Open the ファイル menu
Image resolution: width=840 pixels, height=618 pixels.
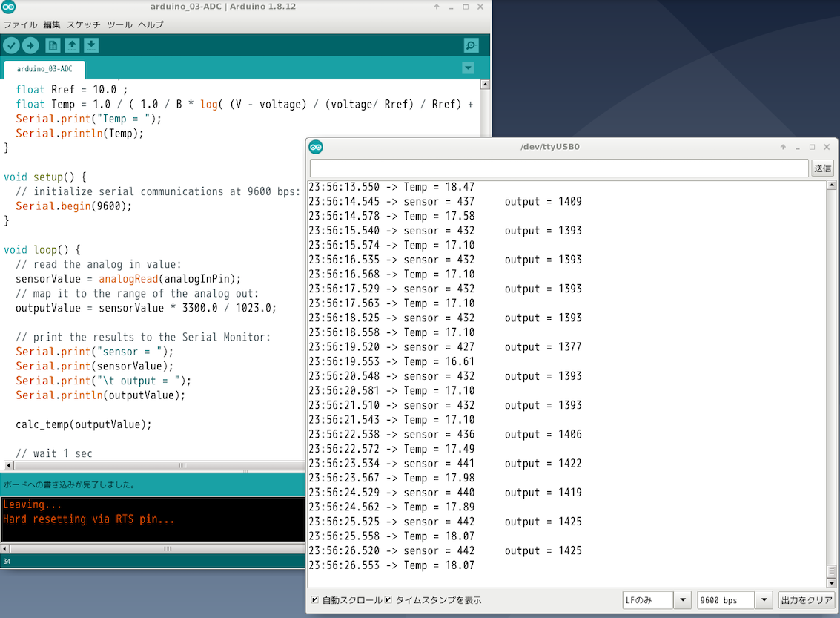(20, 24)
